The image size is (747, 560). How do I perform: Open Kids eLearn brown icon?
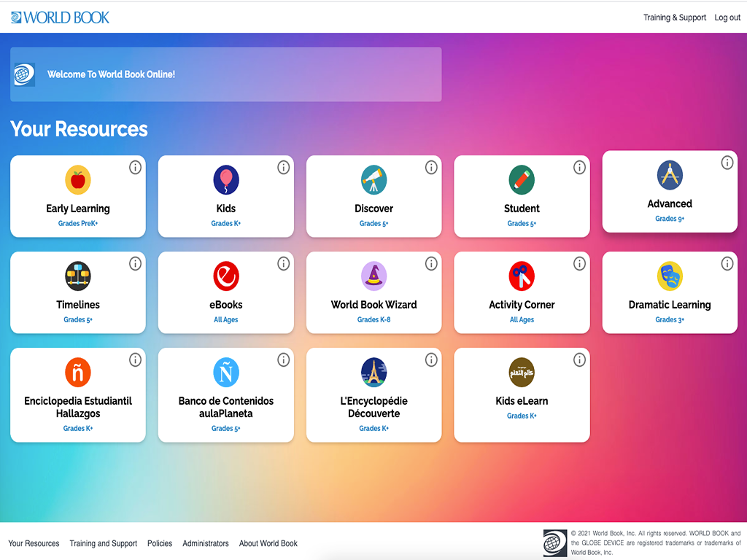click(522, 373)
